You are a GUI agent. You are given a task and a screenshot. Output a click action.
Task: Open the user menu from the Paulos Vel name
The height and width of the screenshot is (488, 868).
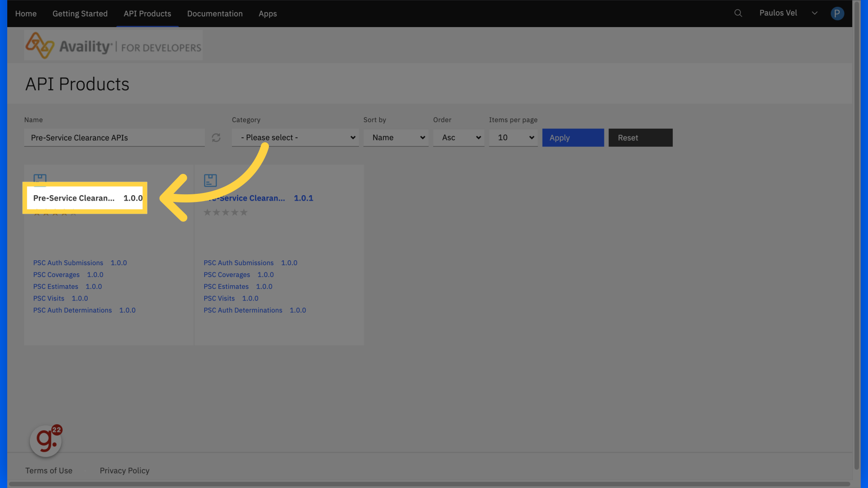(x=778, y=13)
